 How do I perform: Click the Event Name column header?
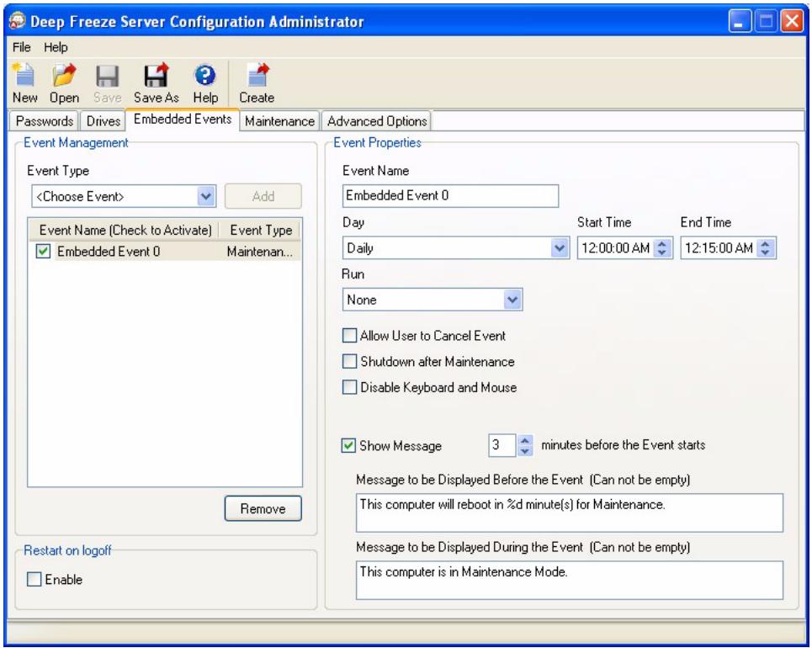(125, 230)
